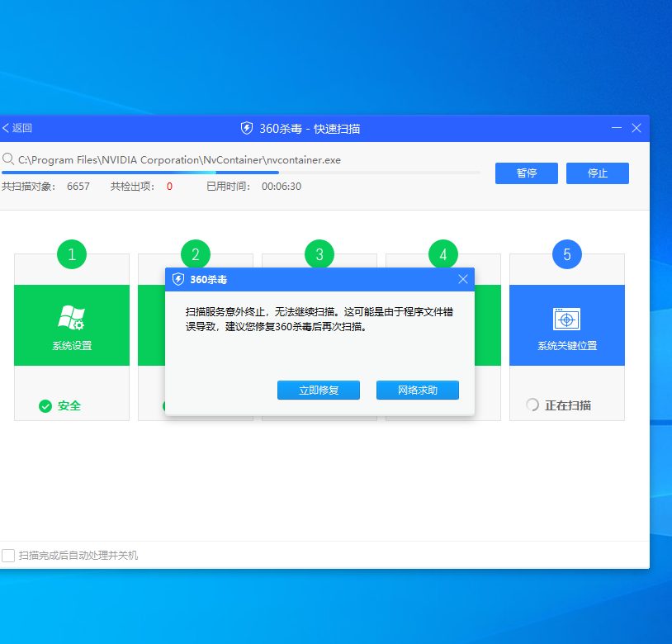Click the 360杀毒 shield logo in the title bar
The width and height of the screenshot is (672, 644).
[245, 128]
